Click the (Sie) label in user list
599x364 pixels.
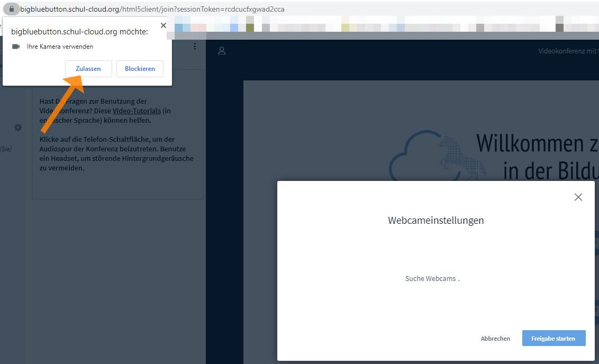6,149
